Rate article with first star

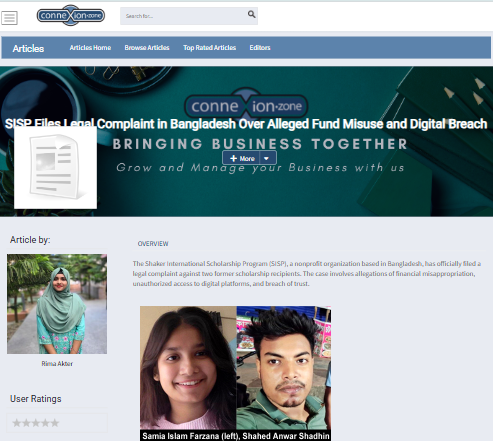pos(16,423)
